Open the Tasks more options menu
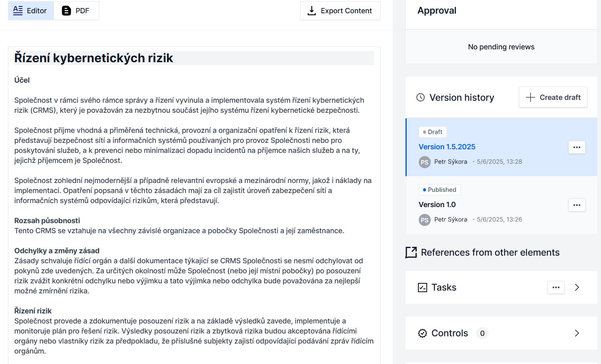 click(556, 287)
